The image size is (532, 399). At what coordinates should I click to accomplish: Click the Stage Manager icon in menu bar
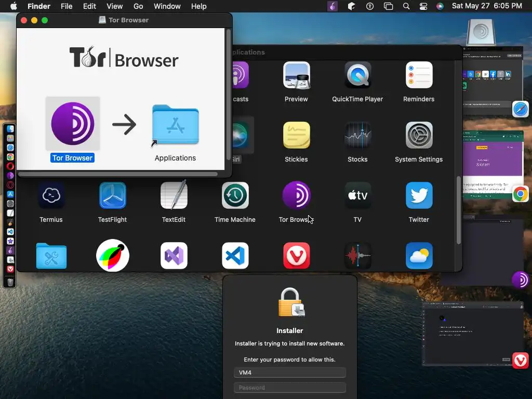point(388,6)
